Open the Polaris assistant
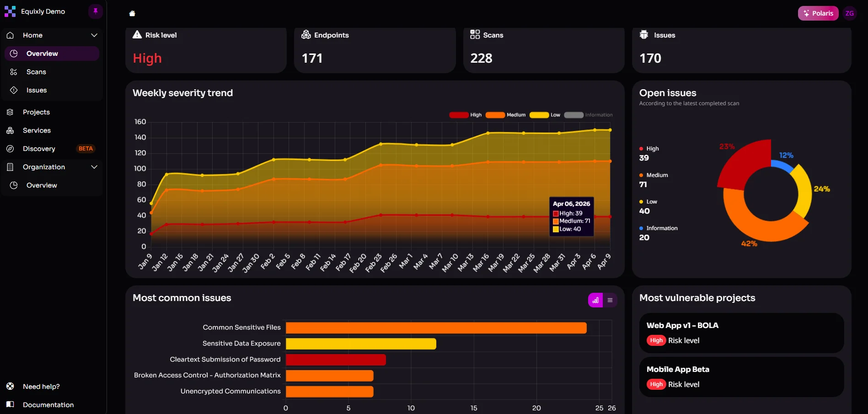 point(818,13)
